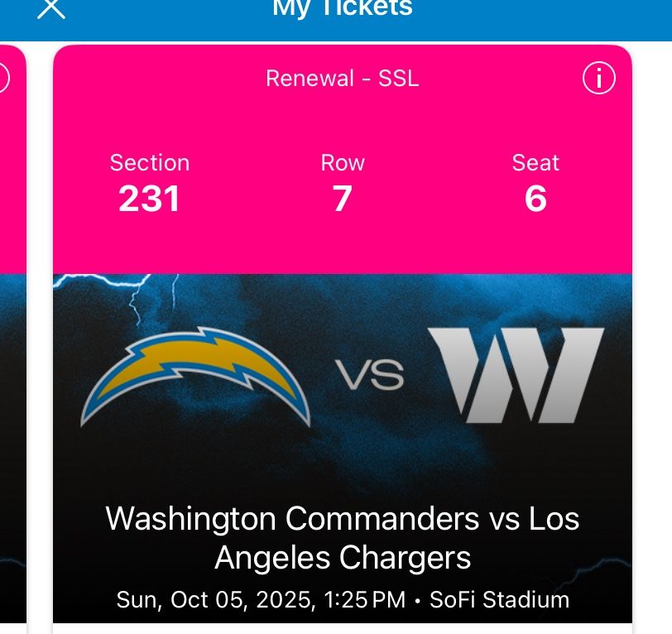Tap the section number 231

coord(150,199)
